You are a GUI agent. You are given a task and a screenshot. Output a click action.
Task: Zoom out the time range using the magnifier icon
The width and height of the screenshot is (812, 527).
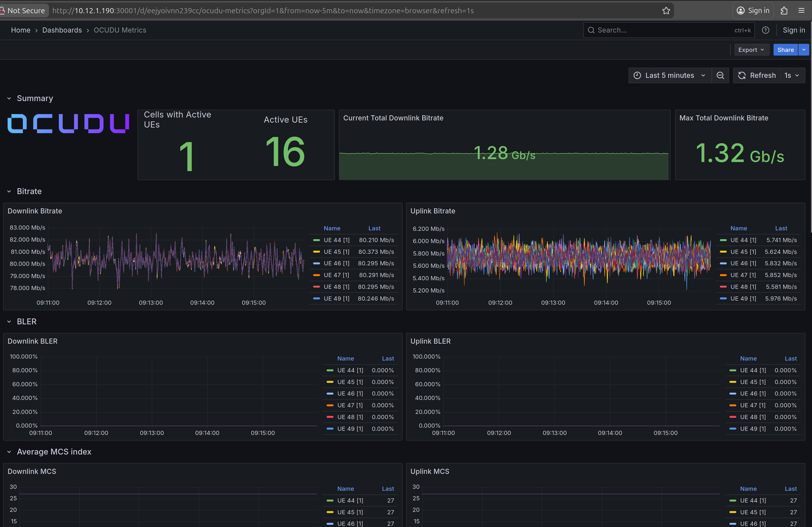tap(720, 75)
